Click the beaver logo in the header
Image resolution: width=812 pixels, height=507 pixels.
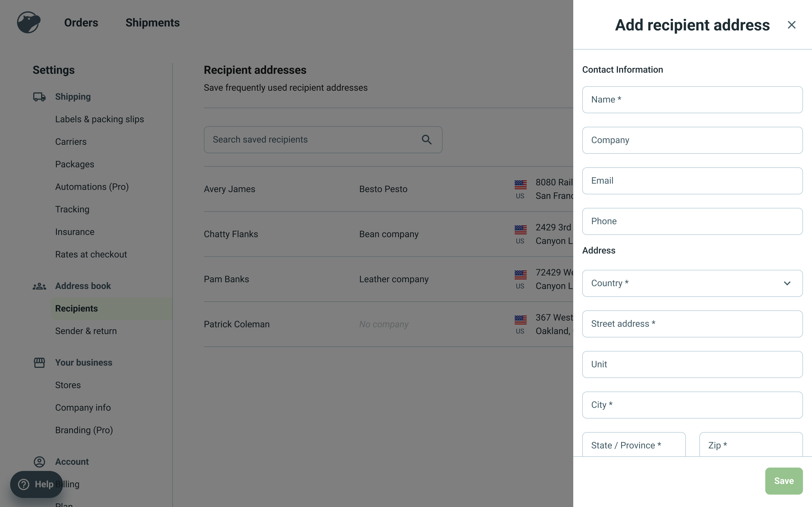(x=28, y=23)
